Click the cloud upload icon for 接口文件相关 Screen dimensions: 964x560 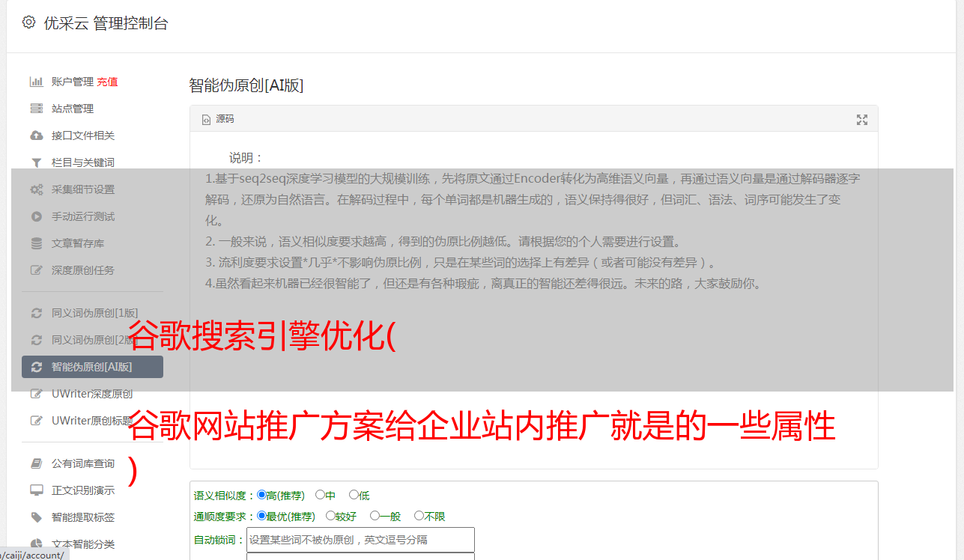click(x=36, y=136)
